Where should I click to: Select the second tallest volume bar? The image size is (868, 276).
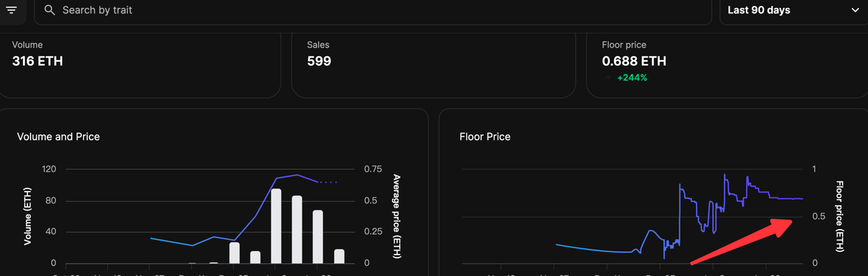297,230
